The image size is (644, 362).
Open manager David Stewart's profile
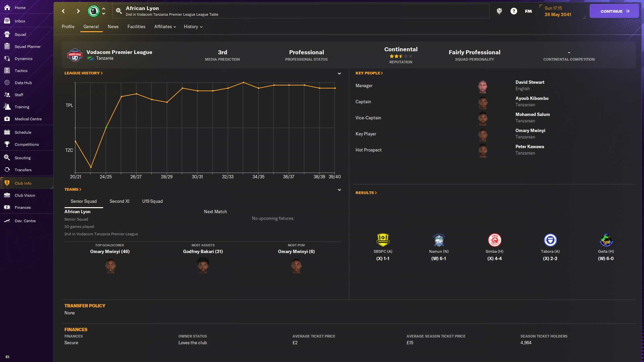[530, 82]
